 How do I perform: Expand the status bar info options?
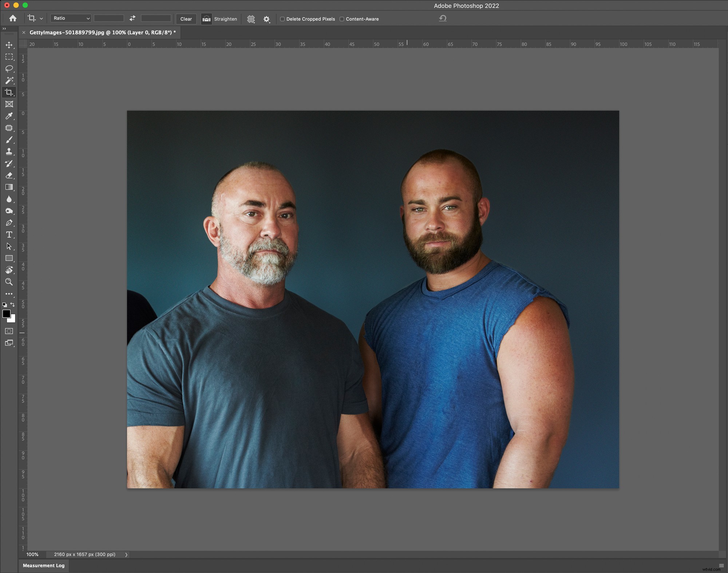(x=126, y=554)
